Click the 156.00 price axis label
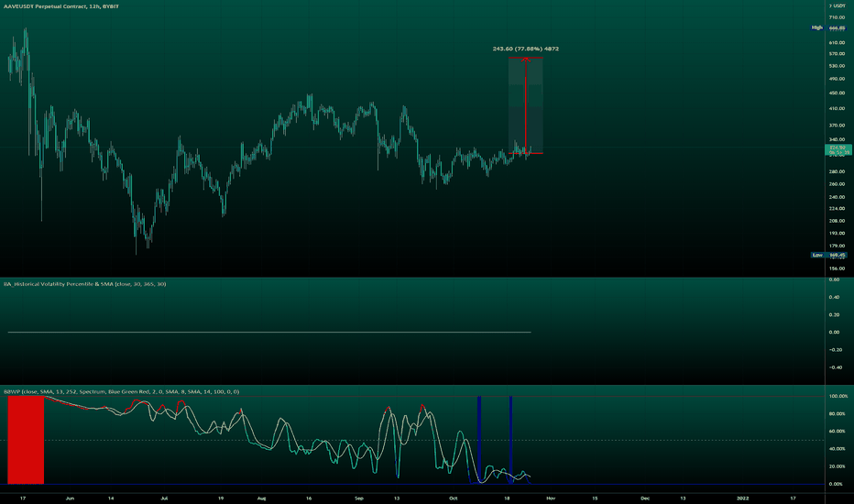This screenshot has height=504, width=854. click(x=838, y=268)
